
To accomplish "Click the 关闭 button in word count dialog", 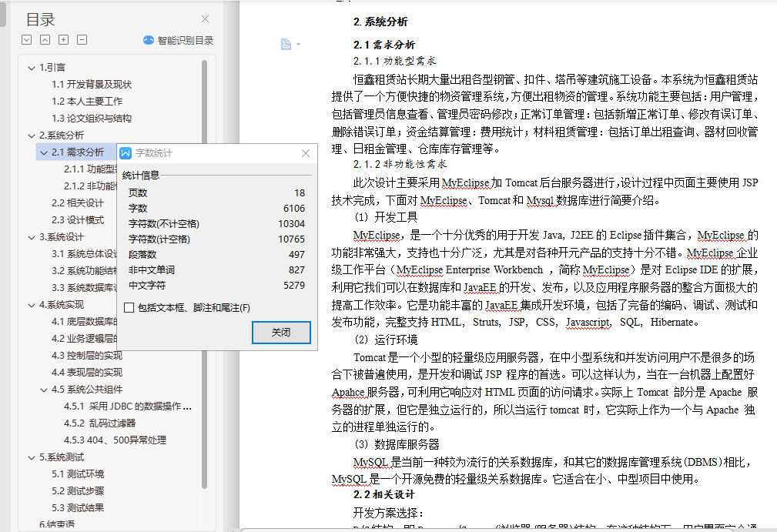I will (282, 333).
